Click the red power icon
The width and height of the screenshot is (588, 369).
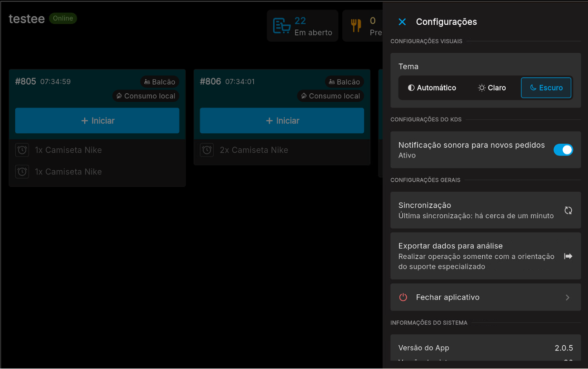pos(403,297)
